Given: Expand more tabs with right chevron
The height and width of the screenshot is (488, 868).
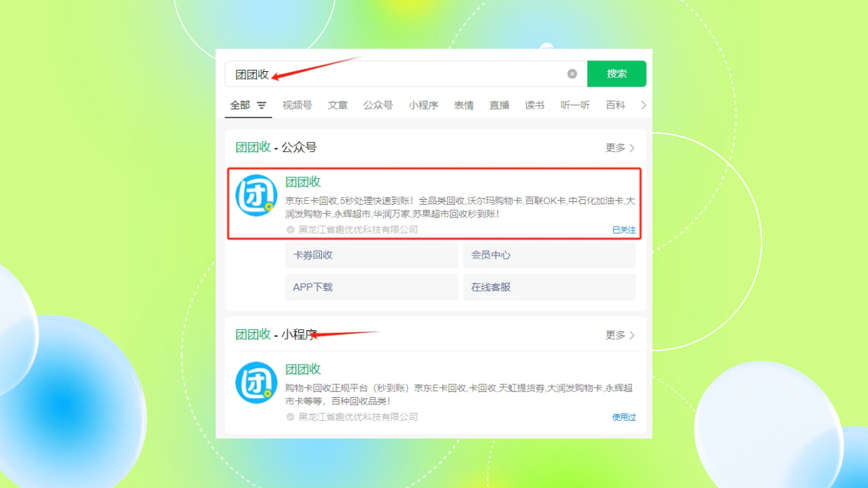Looking at the screenshot, I should 644,105.
